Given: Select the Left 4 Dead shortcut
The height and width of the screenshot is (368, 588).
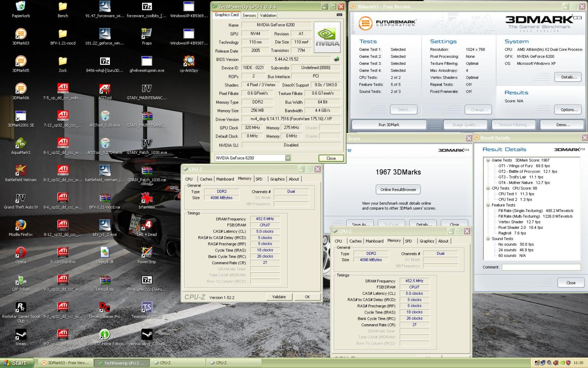Looking at the screenshot, I should pyautogui.click(x=147, y=228).
